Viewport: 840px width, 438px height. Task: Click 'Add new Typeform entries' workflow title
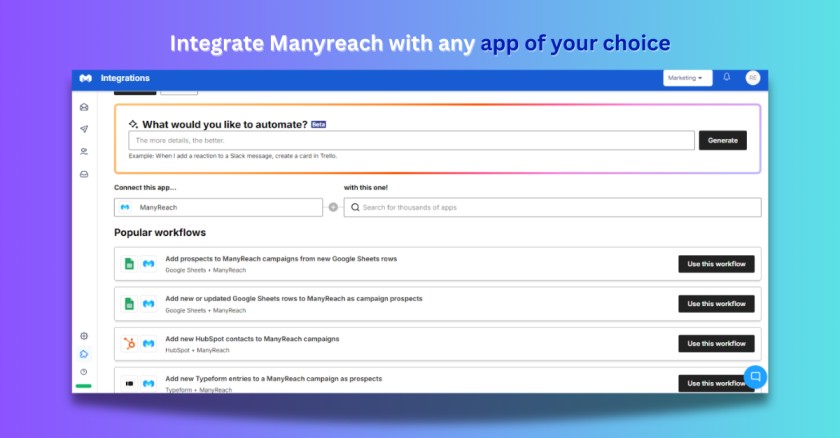pos(274,379)
